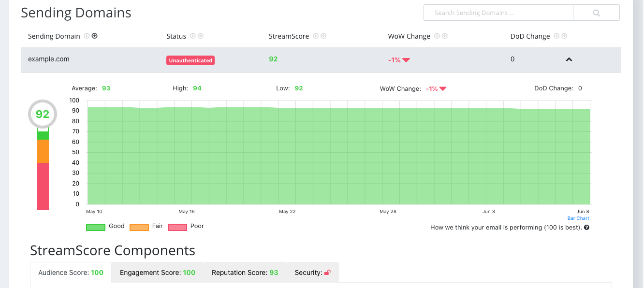Viewport: 644px width, 288px height.
Task: Sort Status column descending
Action: pyautogui.click(x=193, y=36)
